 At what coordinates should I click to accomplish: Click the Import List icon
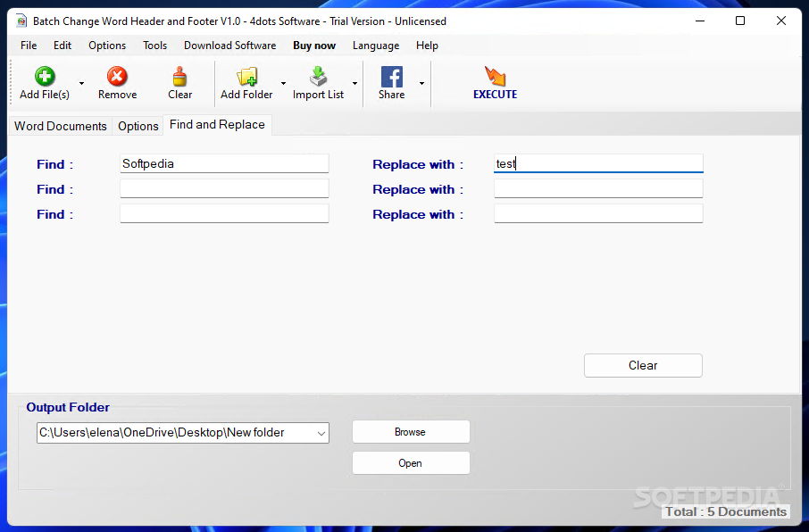point(319,77)
